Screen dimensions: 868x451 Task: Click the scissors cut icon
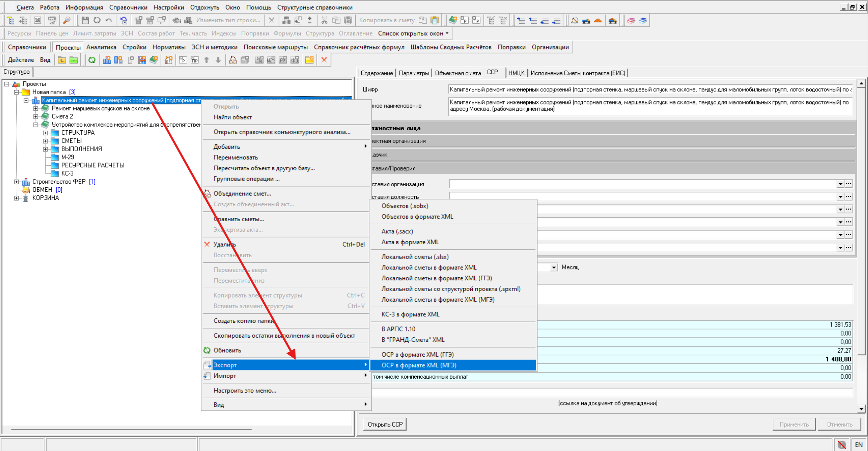coord(324,20)
